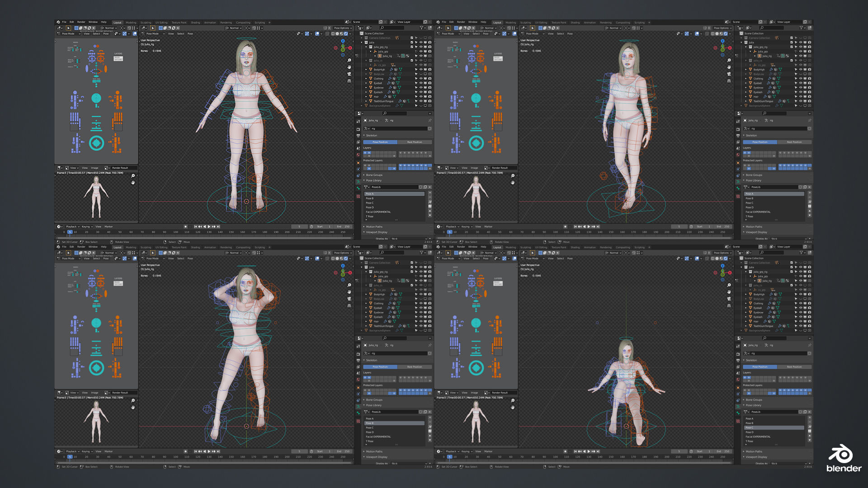Click the add pose plus button in top-left window
This screenshot has width=868, height=488.
[x=430, y=192]
